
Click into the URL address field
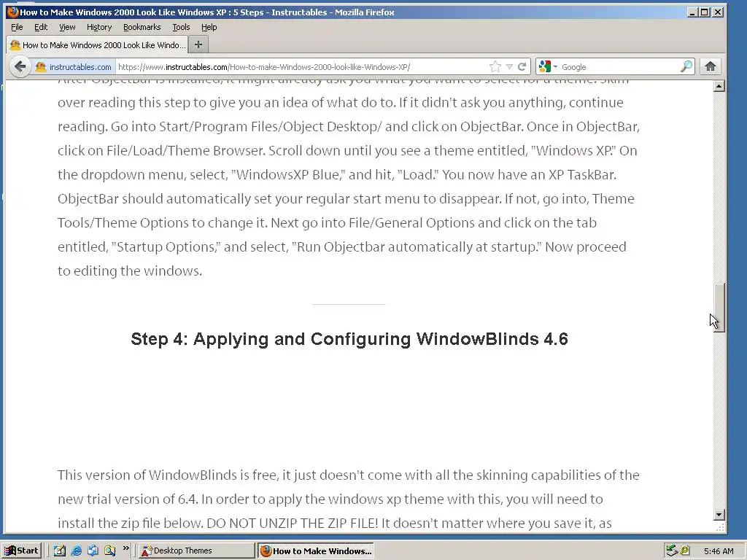(303, 67)
